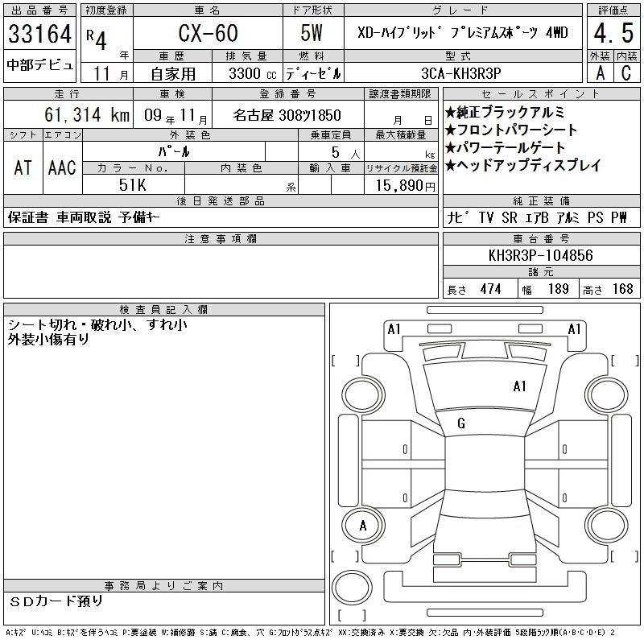Click 車両取説 in the later-shipped parts row
The width and height of the screenshot is (644, 644).
coord(84,217)
